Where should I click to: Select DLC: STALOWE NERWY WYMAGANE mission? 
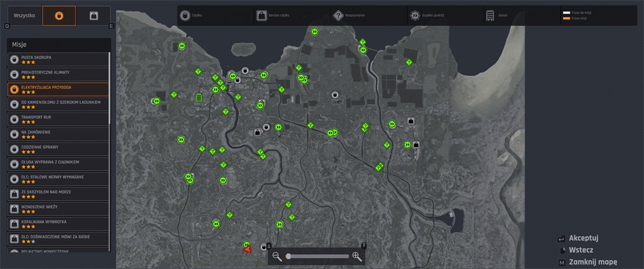[x=58, y=179]
